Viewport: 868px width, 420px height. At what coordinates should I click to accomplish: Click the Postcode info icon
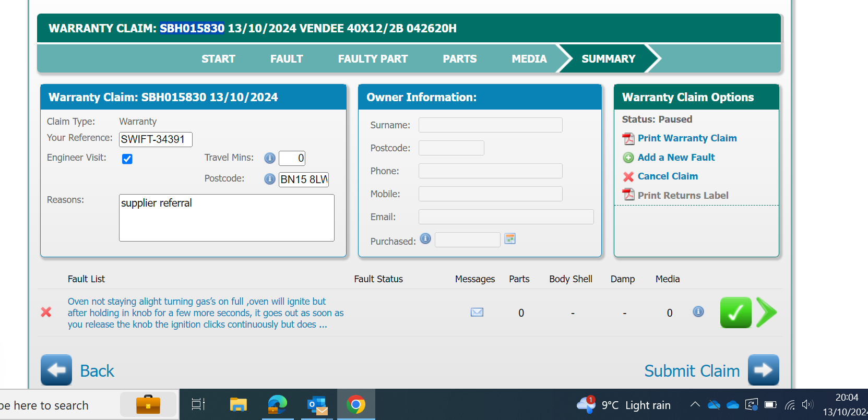click(x=269, y=179)
